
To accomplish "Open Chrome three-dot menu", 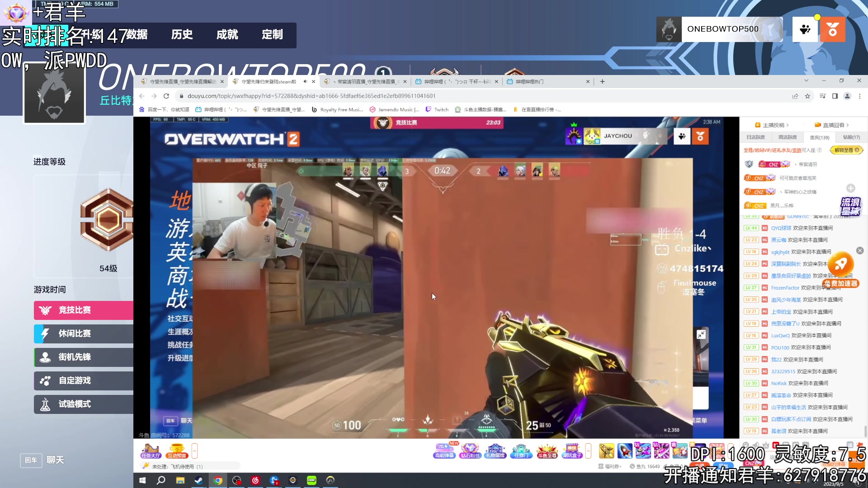I will click(x=860, y=96).
